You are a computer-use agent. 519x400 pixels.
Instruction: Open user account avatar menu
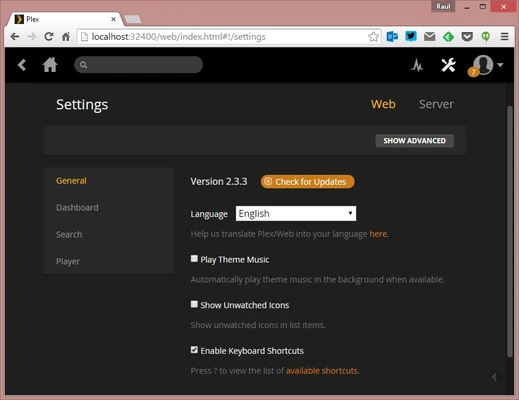483,64
